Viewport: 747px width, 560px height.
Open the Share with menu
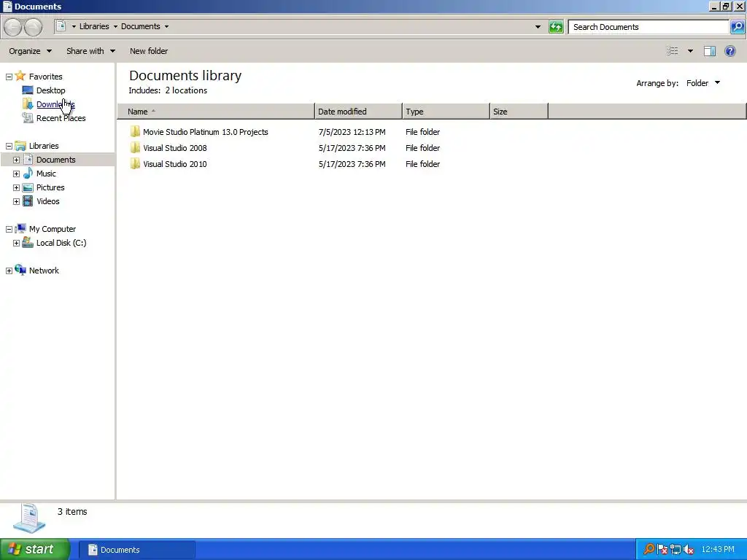90,51
